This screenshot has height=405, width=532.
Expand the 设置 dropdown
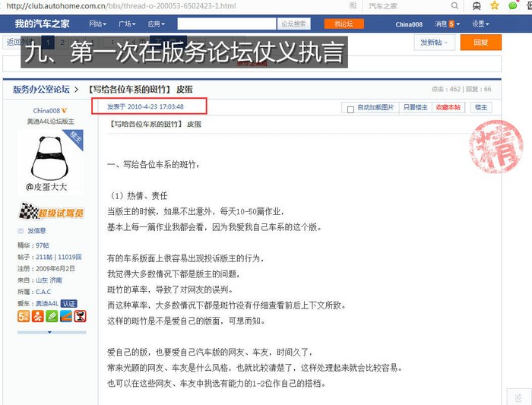[480, 24]
